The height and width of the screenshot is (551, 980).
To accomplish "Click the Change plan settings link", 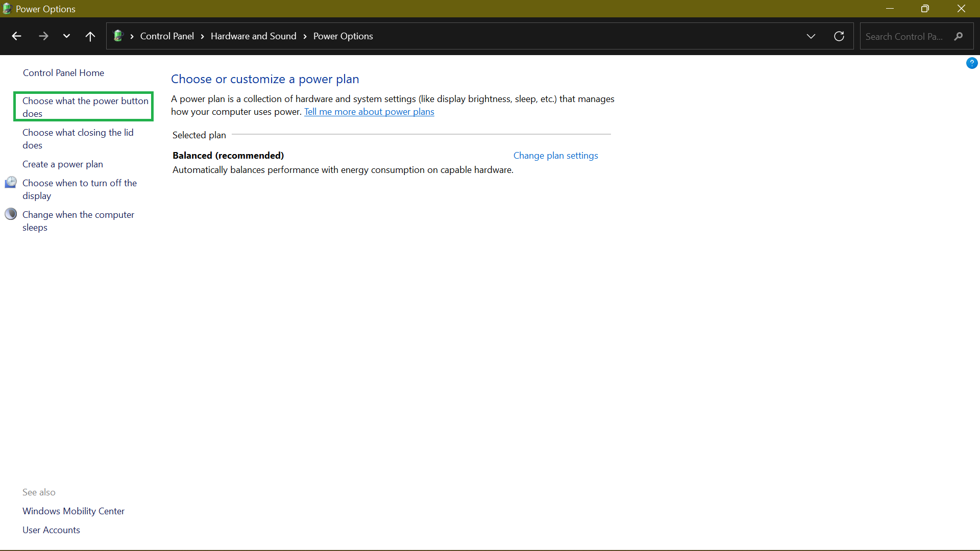I will click(555, 156).
